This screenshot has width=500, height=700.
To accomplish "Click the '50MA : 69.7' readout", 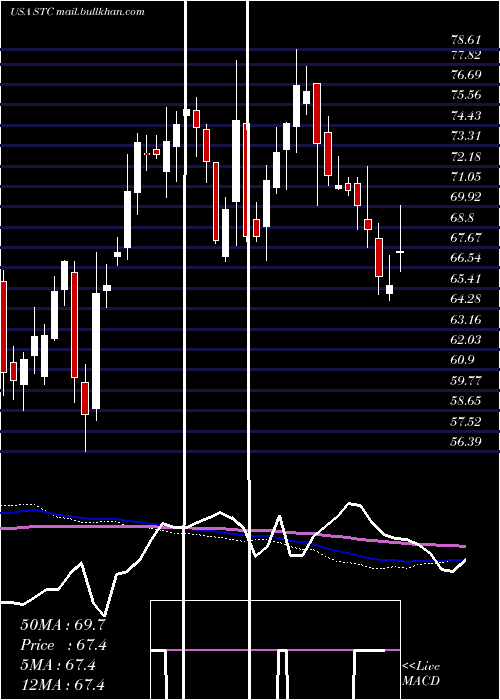I will click(x=62, y=625).
